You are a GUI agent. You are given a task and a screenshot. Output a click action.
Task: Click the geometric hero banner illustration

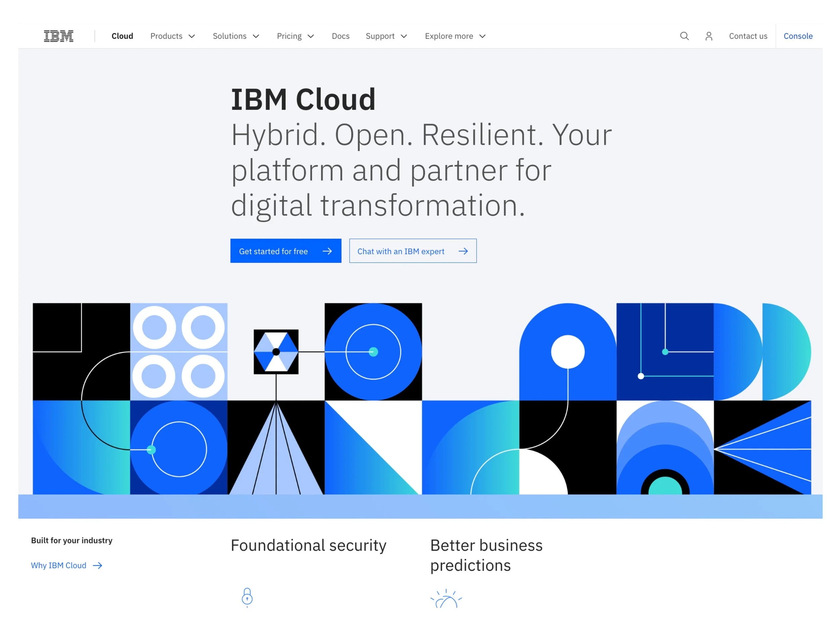[x=422, y=399]
